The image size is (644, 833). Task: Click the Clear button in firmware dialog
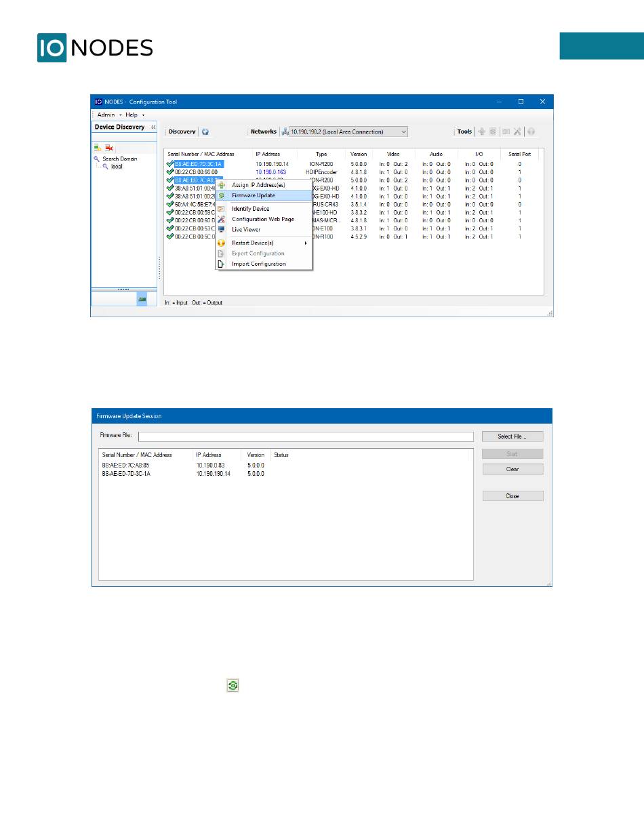[x=512, y=469]
